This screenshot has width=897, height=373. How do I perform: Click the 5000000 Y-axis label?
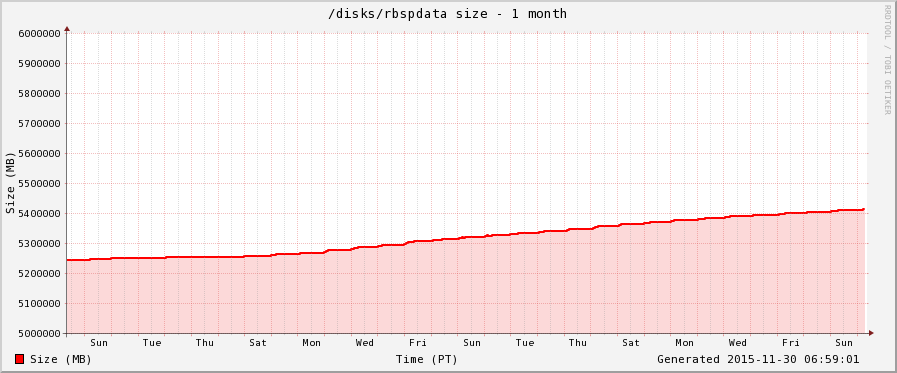[40, 334]
